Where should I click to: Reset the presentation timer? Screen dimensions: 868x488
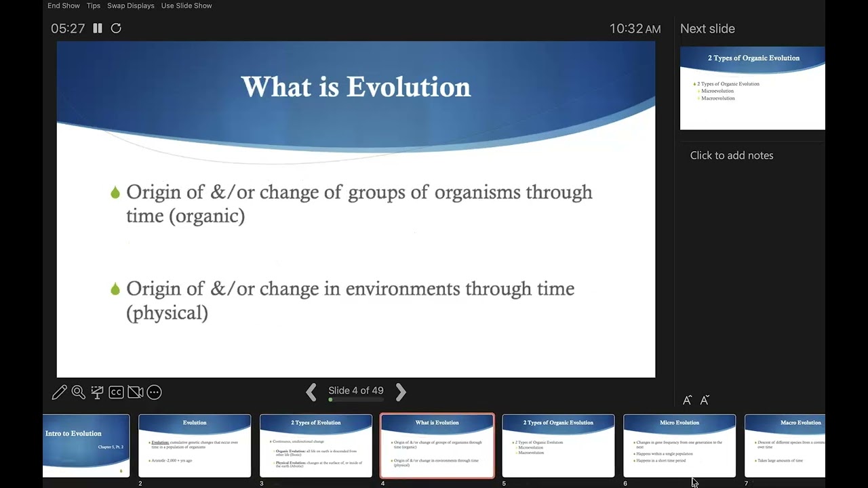116,28
